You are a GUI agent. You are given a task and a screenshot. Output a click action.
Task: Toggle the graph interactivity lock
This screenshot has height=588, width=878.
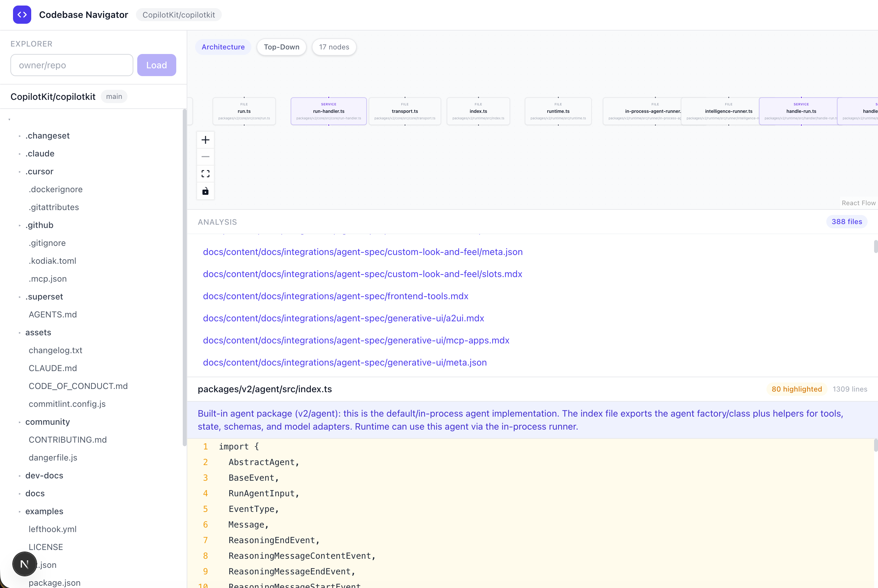click(x=205, y=191)
